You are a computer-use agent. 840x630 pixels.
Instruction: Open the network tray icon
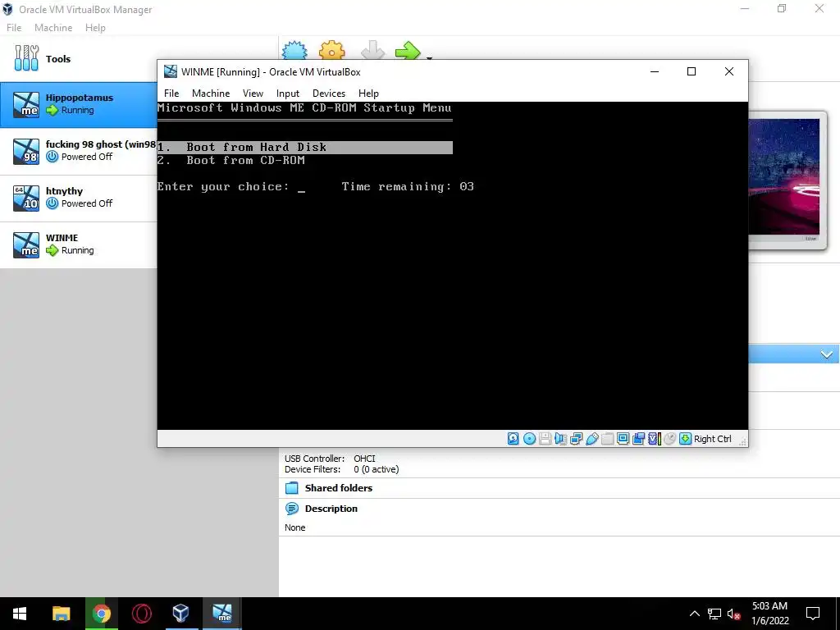(714, 614)
